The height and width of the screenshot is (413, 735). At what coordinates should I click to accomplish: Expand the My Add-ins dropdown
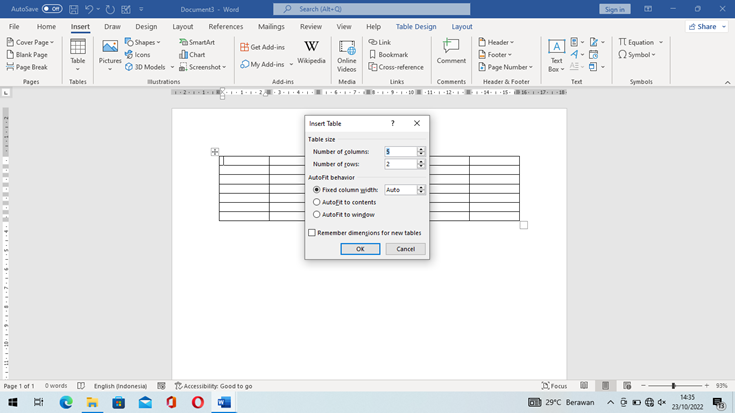pos(291,64)
